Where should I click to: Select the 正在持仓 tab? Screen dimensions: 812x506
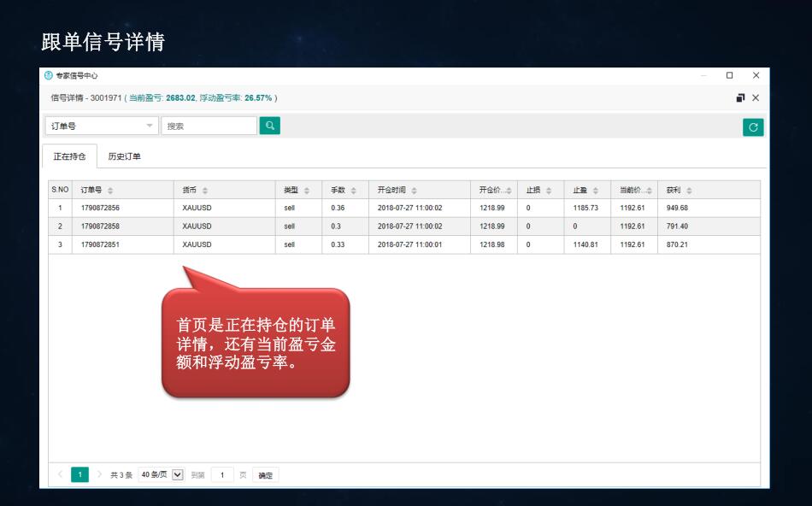(69, 156)
